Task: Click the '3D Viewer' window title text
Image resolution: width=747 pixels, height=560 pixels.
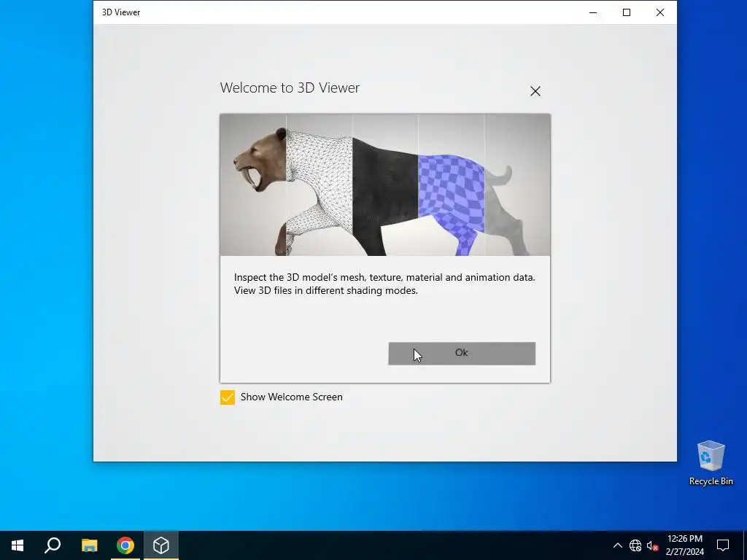Action: pos(121,12)
